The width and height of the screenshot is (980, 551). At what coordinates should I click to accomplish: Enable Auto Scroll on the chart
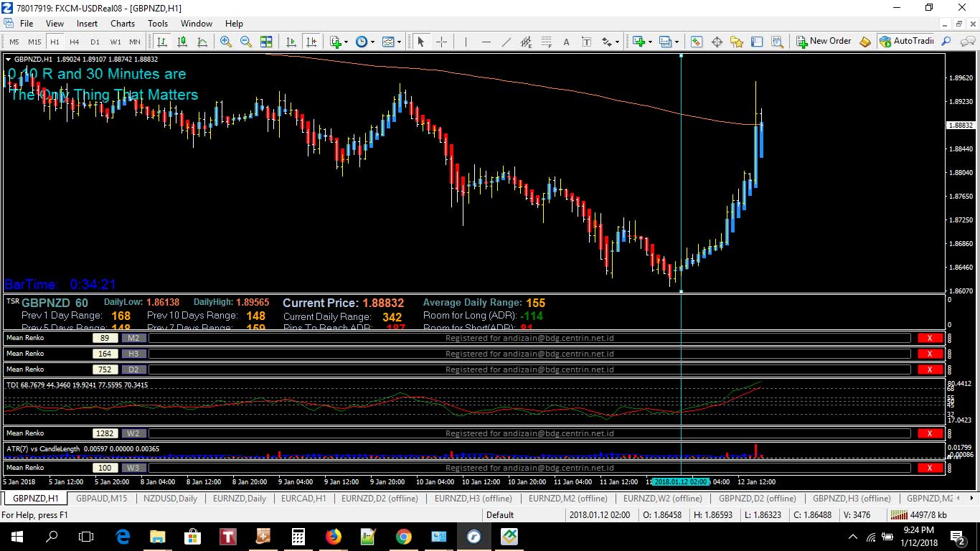tap(291, 42)
